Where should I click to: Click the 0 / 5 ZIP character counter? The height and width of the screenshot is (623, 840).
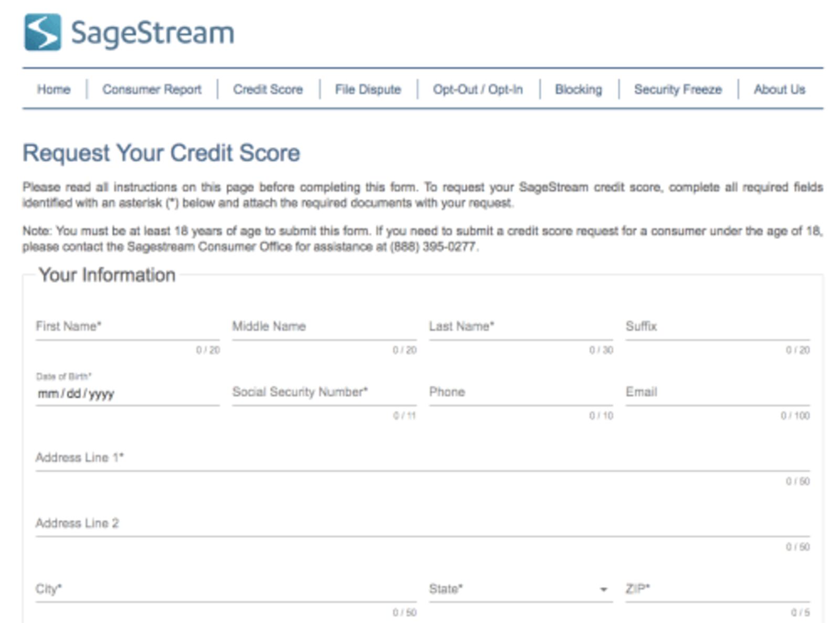[x=801, y=613]
